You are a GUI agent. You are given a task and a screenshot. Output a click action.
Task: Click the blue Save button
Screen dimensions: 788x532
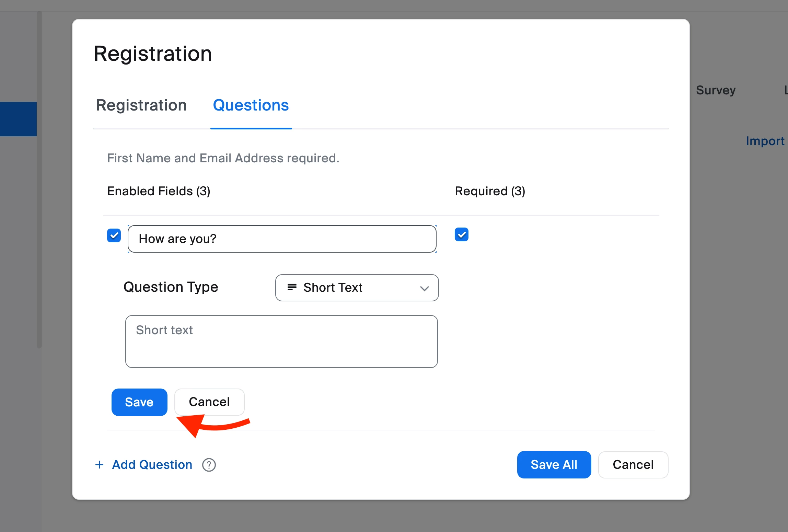pos(139,402)
